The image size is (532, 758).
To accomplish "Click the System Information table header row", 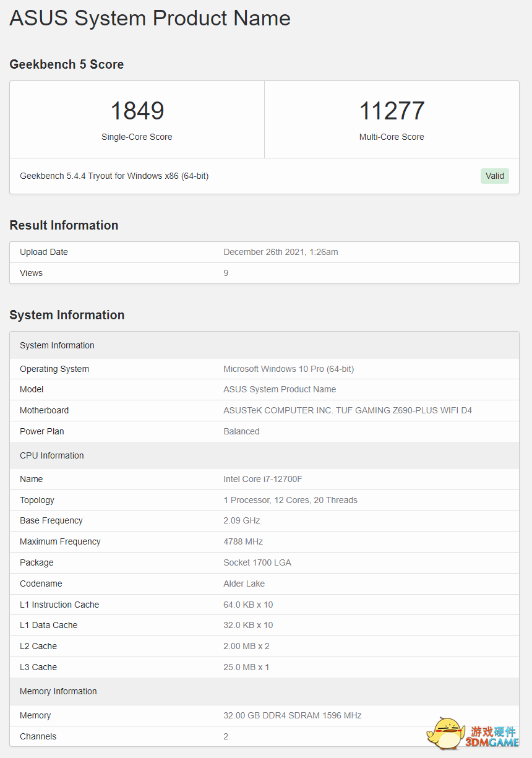I will pos(264,345).
